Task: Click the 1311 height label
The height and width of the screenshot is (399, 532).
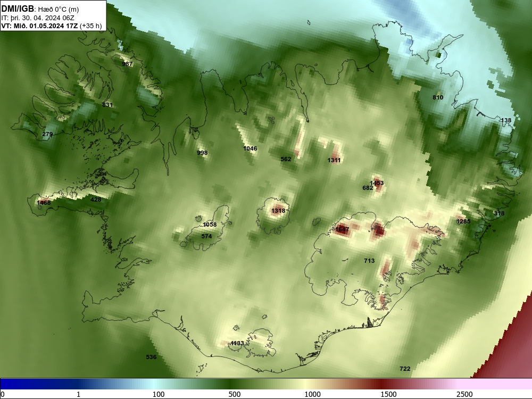Action: coord(334,160)
